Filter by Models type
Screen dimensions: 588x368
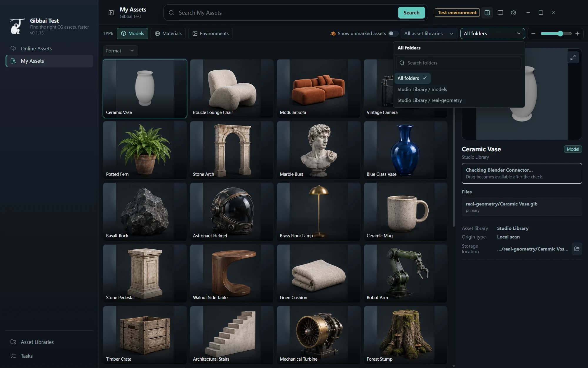pyautogui.click(x=133, y=34)
